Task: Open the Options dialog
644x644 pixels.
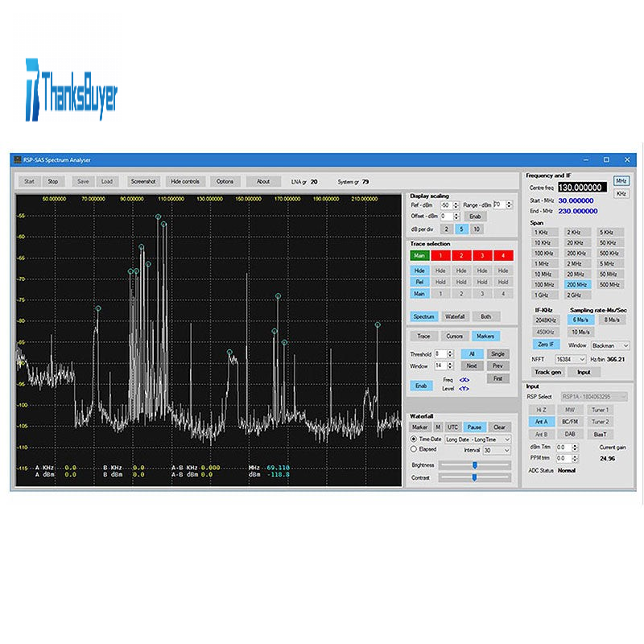Action: tap(225, 181)
